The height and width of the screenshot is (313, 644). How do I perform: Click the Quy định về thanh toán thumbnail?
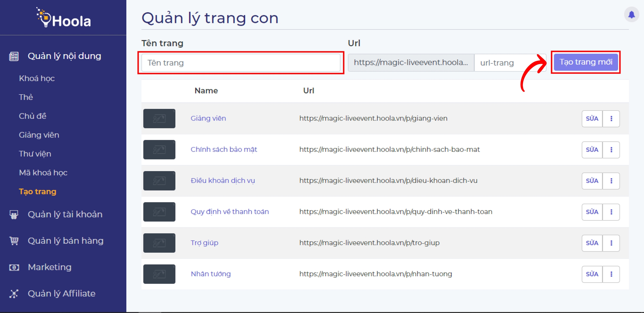(159, 212)
